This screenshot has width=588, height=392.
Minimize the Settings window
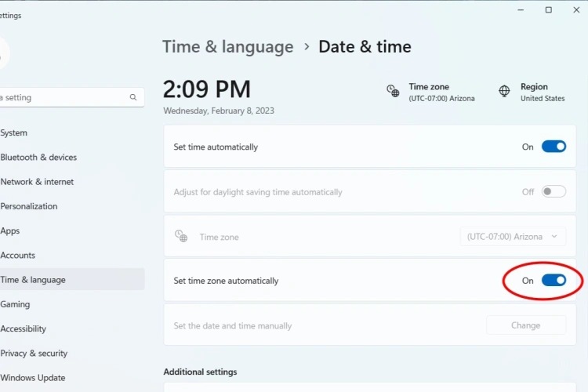point(520,9)
